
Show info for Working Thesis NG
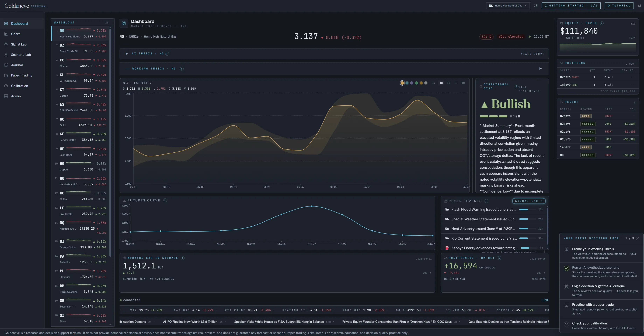pos(182,69)
